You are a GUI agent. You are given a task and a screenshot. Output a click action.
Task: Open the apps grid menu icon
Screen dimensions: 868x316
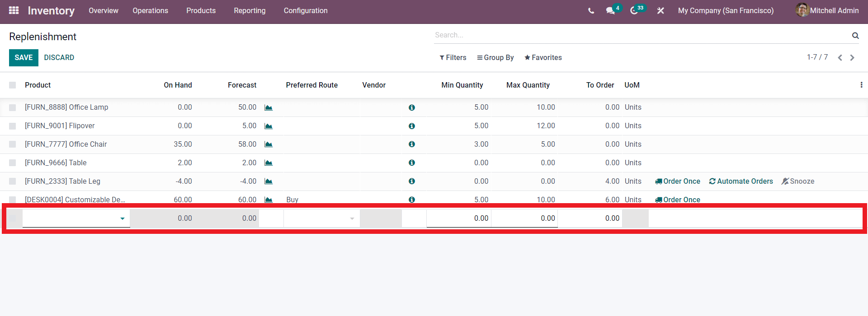pyautogui.click(x=14, y=10)
